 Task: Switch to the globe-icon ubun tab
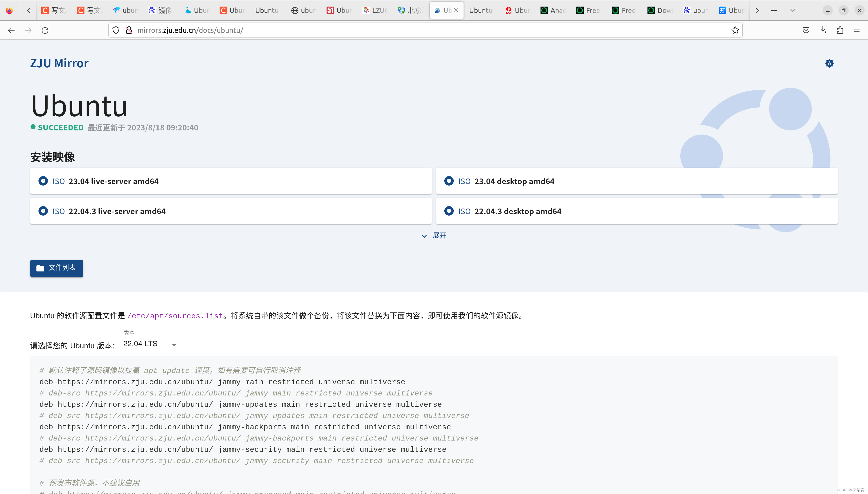coord(304,11)
